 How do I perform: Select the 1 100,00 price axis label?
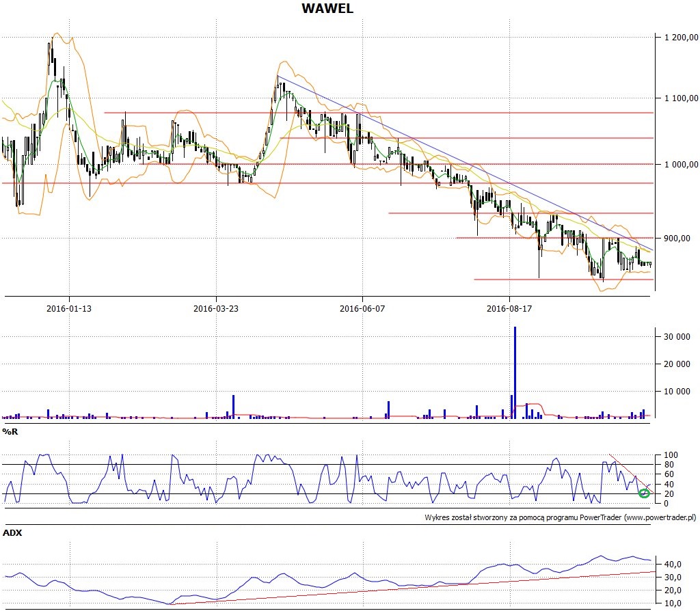[x=681, y=98]
